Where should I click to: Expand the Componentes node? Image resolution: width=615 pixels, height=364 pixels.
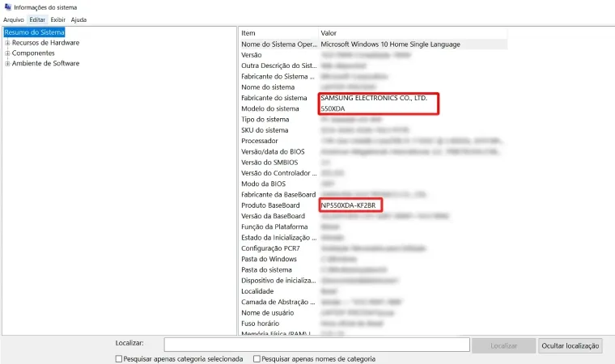click(7, 53)
